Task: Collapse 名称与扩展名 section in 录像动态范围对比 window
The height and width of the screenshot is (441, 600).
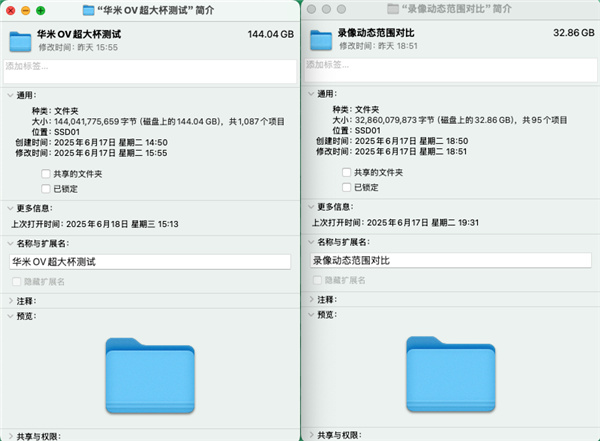Action: pos(311,242)
